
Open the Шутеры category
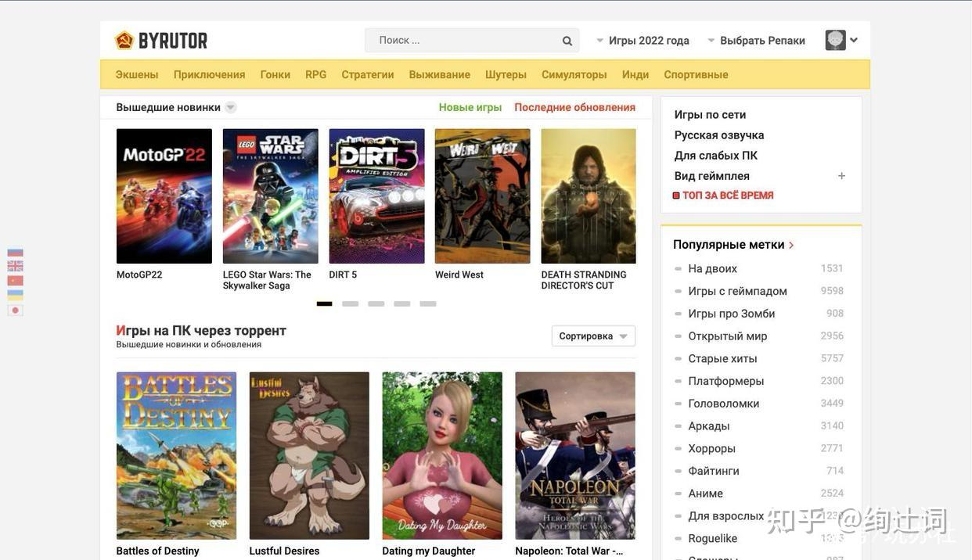tap(506, 74)
